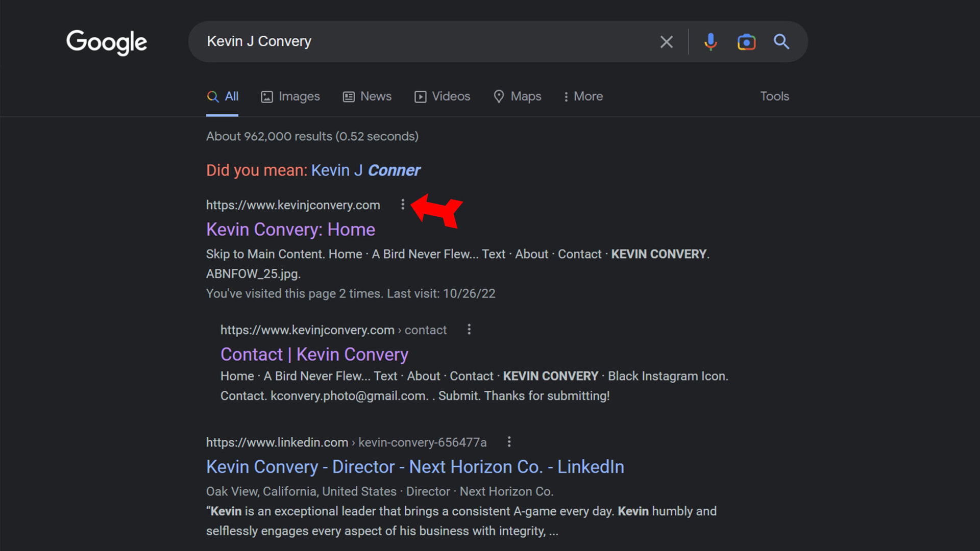Image resolution: width=980 pixels, height=551 pixels.
Task: Open search Tools options
Action: [x=774, y=96]
